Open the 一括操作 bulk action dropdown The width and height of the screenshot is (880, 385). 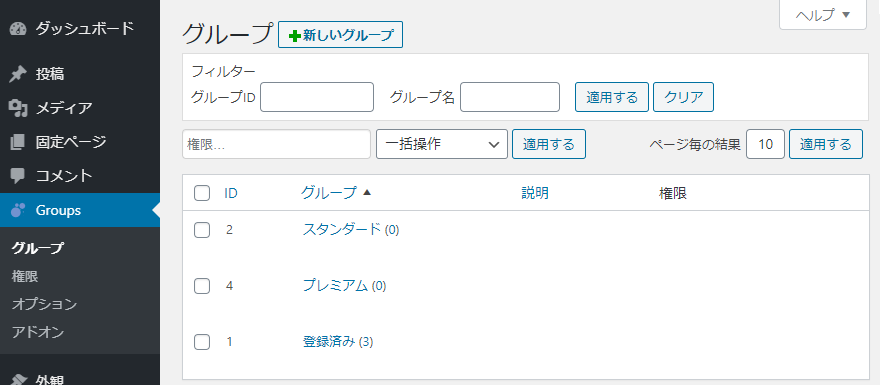(442, 144)
